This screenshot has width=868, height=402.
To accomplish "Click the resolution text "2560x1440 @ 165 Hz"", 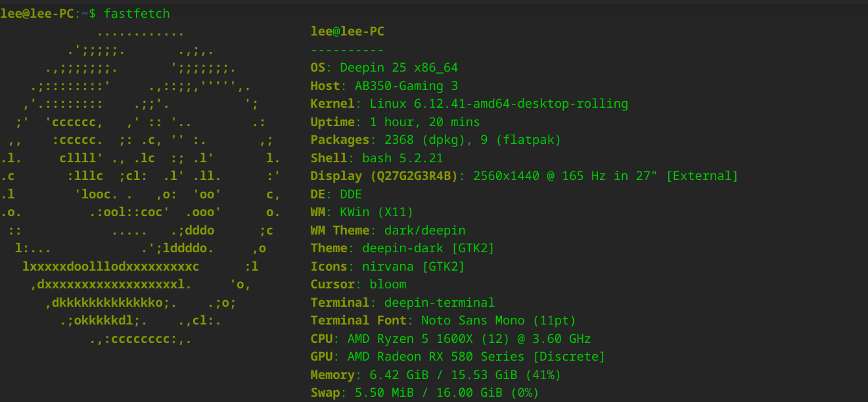I will coord(536,176).
